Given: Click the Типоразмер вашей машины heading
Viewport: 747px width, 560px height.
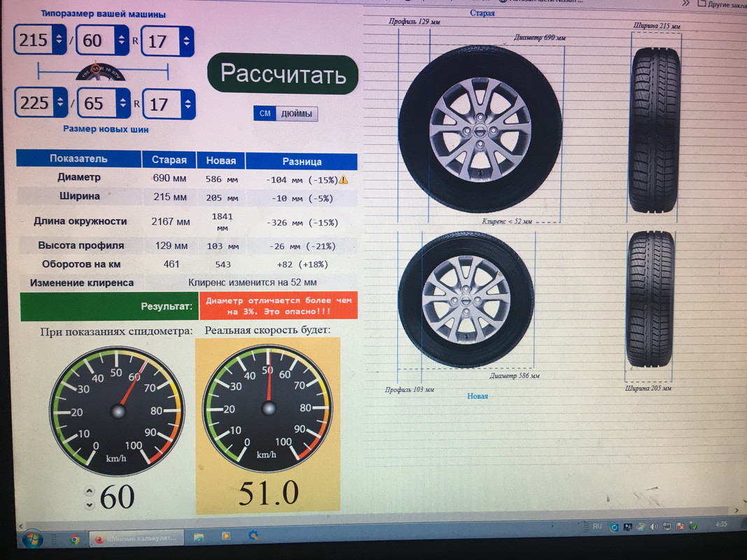Looking at the screenshot, I should pyautogui.click(x=103, y=14).
